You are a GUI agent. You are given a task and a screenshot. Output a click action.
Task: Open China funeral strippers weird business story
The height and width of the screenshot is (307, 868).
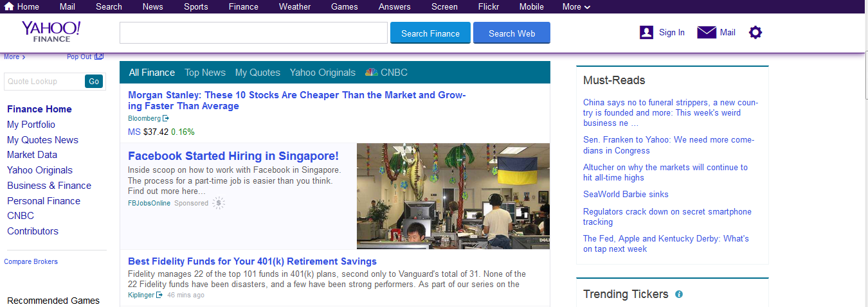(671, 112)
